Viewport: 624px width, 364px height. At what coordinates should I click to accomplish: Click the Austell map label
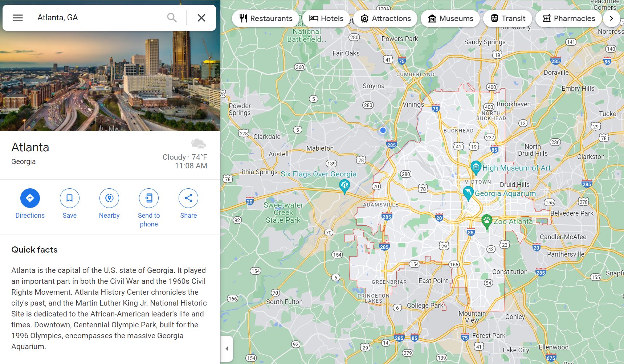[278, 154]
